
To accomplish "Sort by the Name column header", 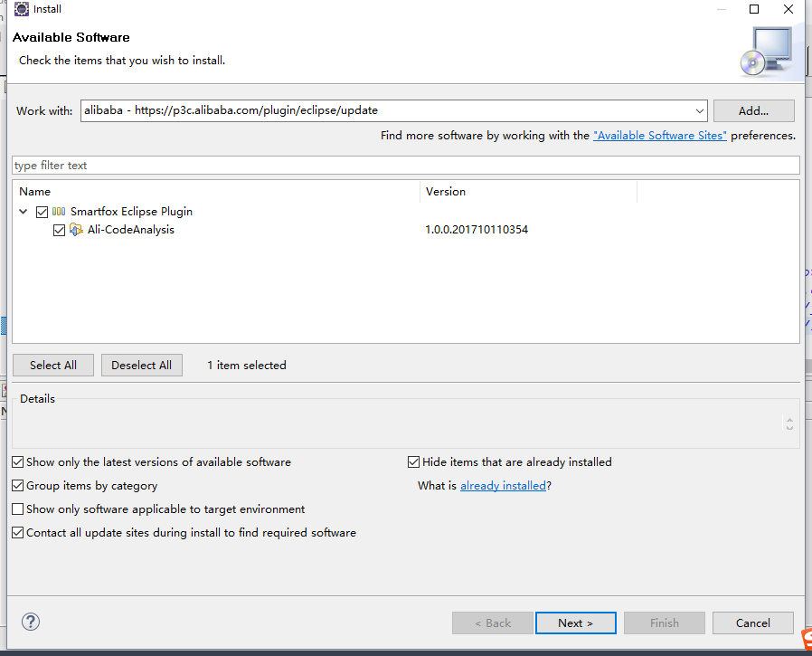I will [x=216, y=192].
